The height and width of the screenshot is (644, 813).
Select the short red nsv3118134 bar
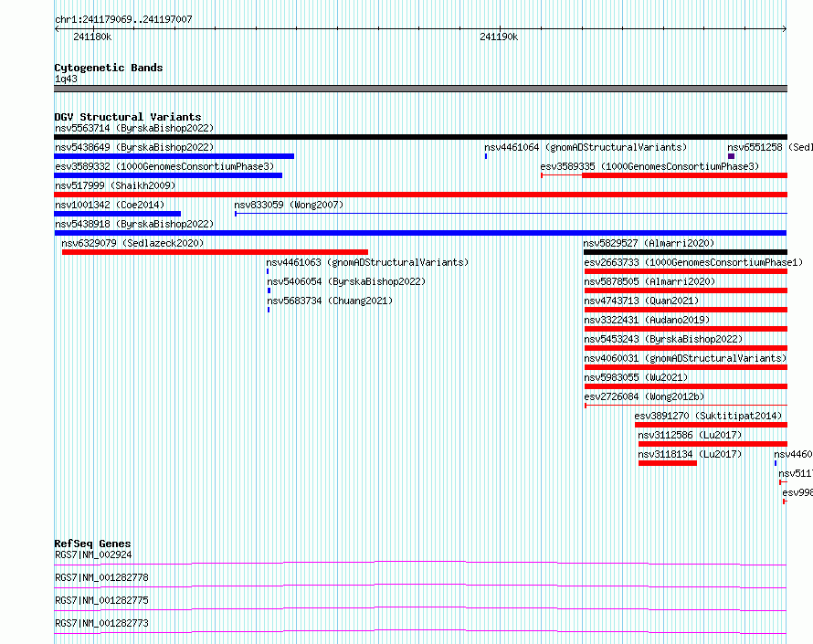click(x=668, y=463)
